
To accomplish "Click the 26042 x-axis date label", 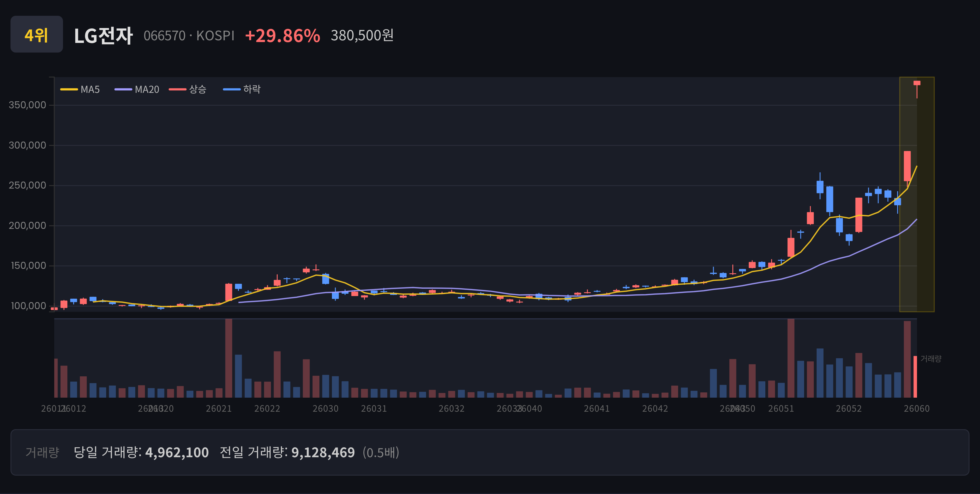I will [655, 409].
